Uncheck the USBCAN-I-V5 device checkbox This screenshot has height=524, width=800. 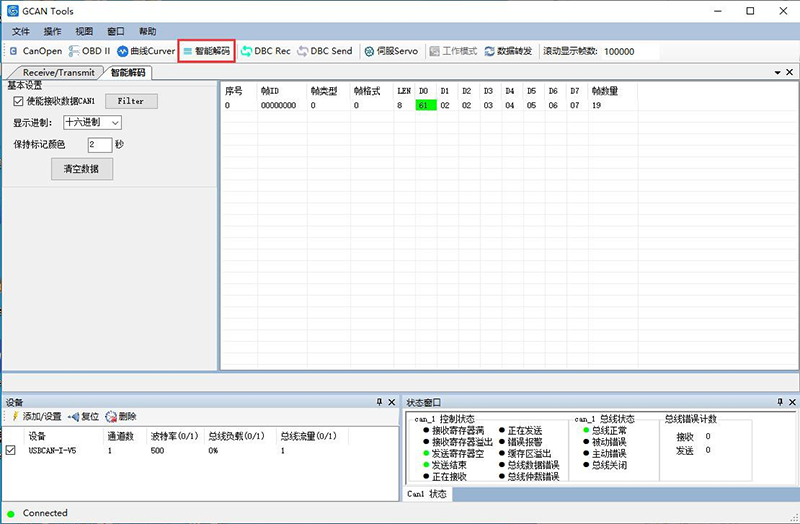[x=11, y=451]
